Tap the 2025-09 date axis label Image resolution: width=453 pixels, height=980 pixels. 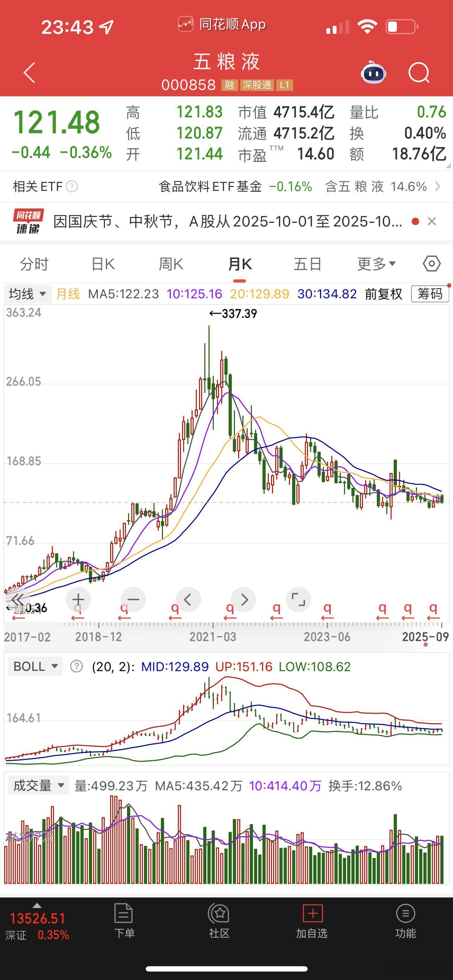pos(425,637)
